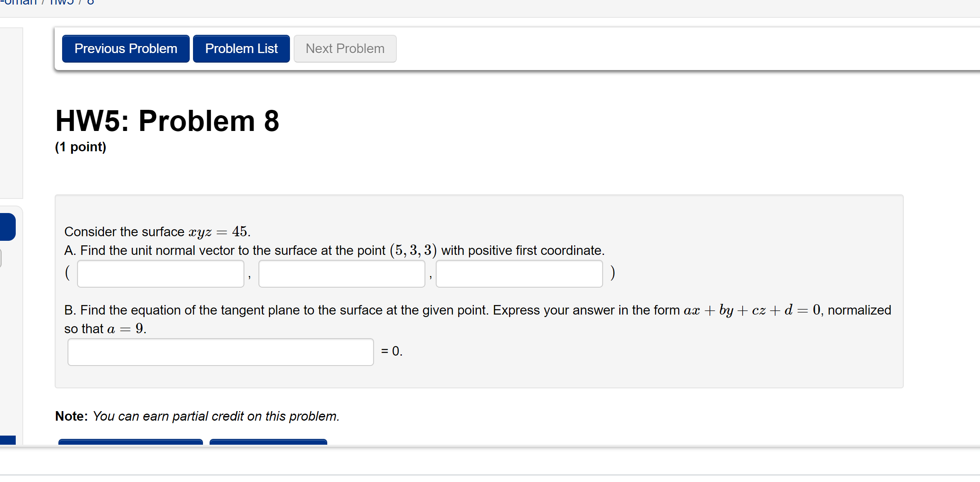The width and height of the screenshot is (980, 482).
Task: Click the problem 8 breadcrumb link
Action: click(x=92, y=2)
